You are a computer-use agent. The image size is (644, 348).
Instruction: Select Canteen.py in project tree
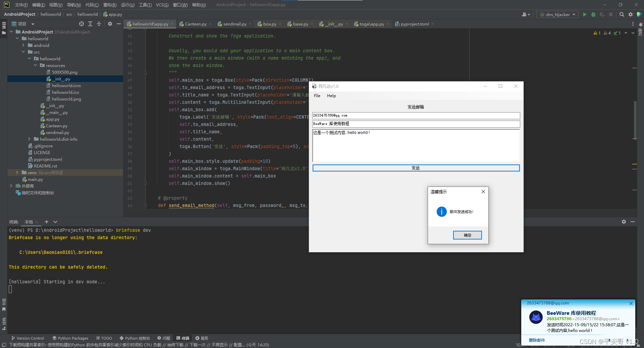pos(56,126)
